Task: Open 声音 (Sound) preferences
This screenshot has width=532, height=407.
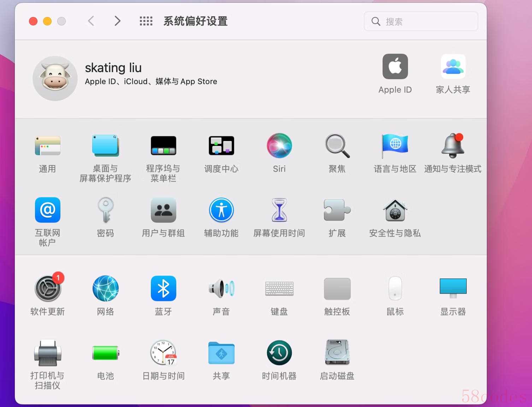Action: click(221, 288)
